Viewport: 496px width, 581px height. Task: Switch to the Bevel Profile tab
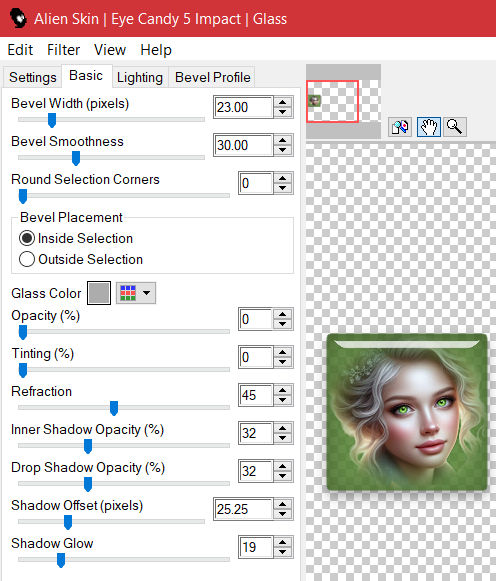pyautogui.click(x=212, y=77)
